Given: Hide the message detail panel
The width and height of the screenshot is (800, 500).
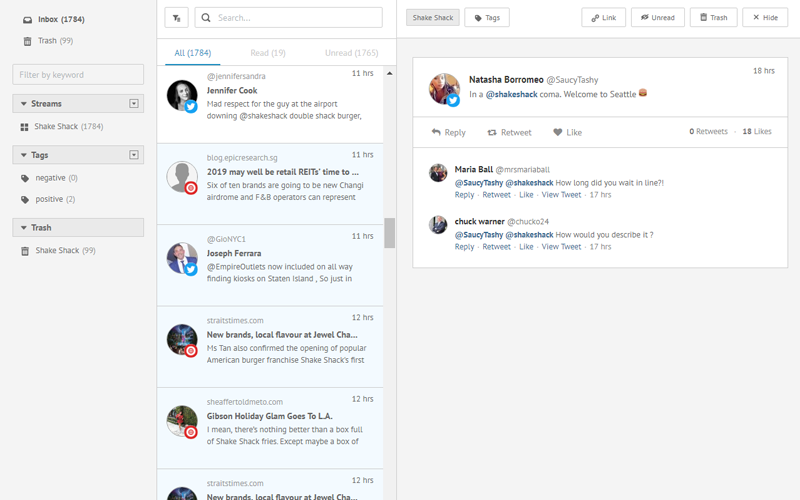Looking at the screenshot, I should 765,18.
